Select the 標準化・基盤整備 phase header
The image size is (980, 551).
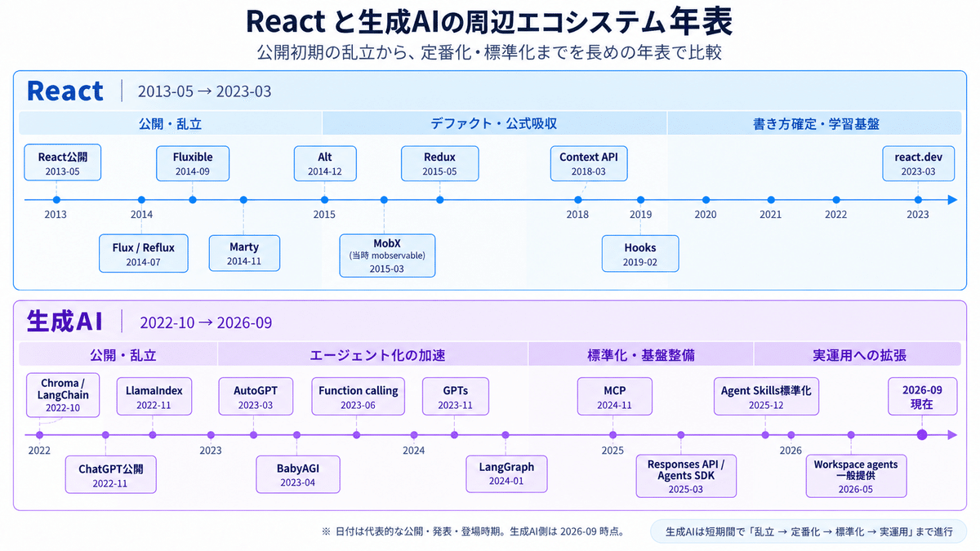pyautogui.click(x=640, y=354)
